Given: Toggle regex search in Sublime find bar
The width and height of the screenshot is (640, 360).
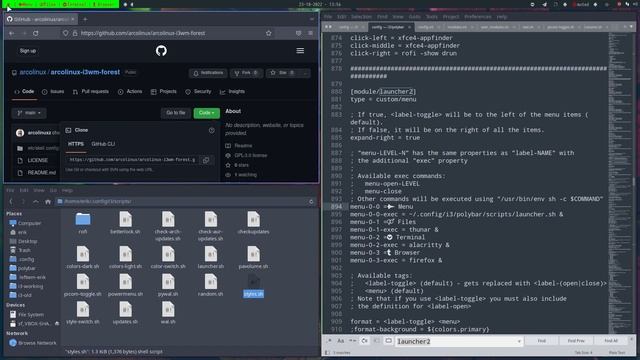Looking at the screenshot, I should (329, 341).
